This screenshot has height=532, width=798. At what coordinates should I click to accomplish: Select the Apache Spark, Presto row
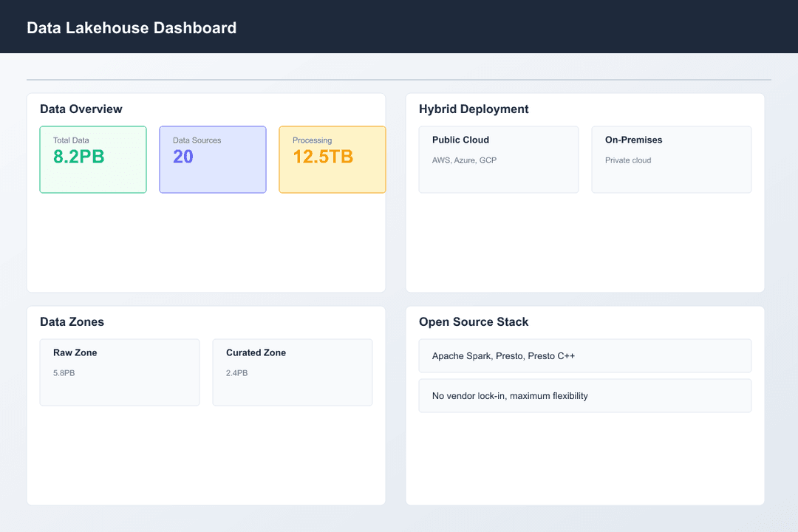point(584,356)
